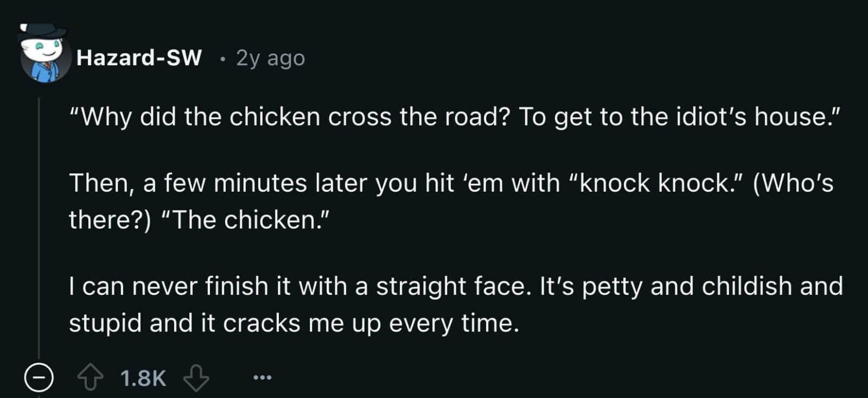Click the words (Who's in the second paragraph
Viewport: 868px width, 398px height.
(x=793, y=183)
